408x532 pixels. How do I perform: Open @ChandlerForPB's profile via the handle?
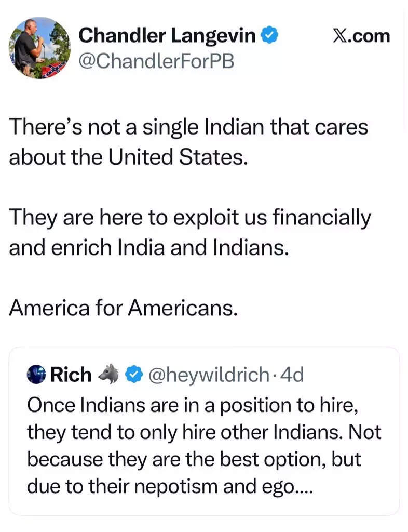coord(156,61)
